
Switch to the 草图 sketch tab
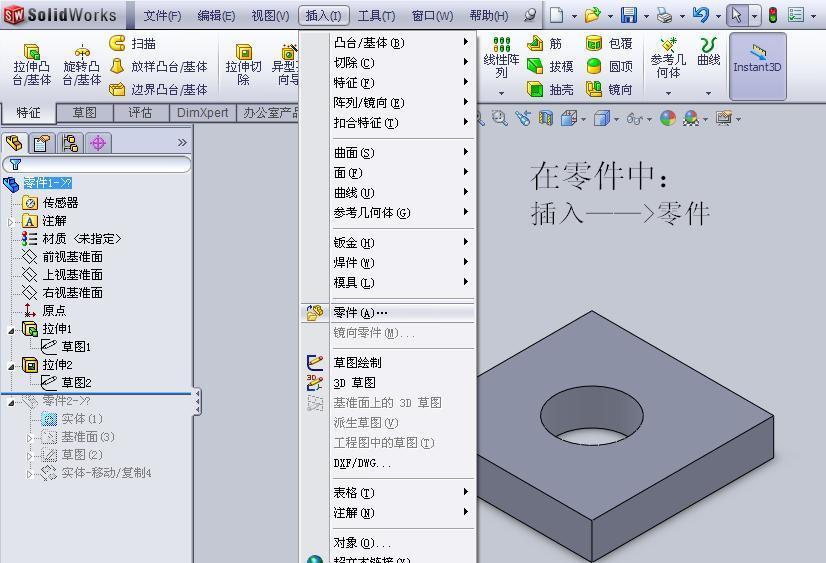(85, 113)
